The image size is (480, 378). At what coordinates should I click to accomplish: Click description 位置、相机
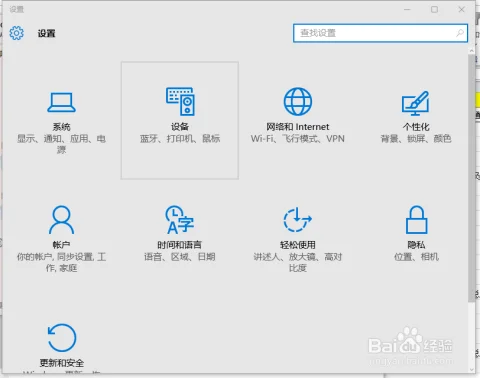[416, 257]
